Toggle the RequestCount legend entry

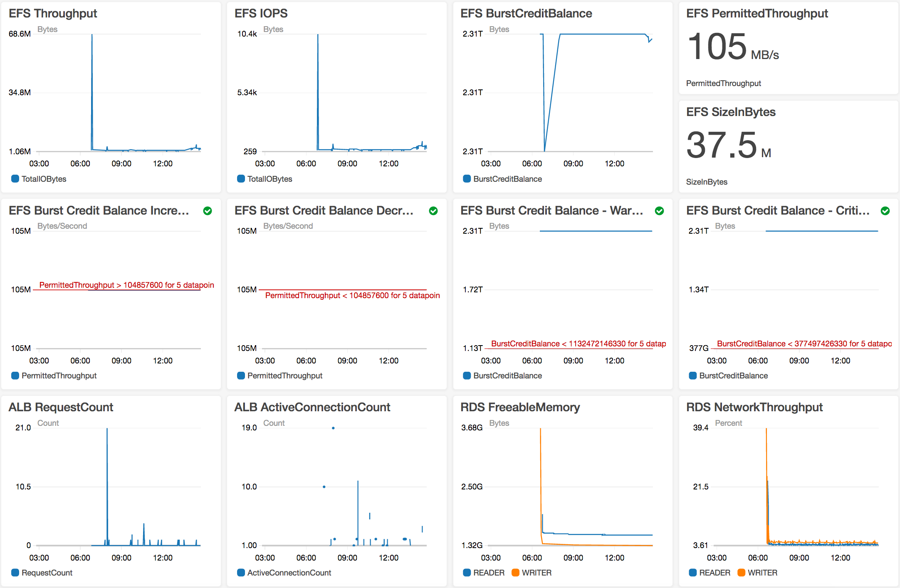pos(47,573)
